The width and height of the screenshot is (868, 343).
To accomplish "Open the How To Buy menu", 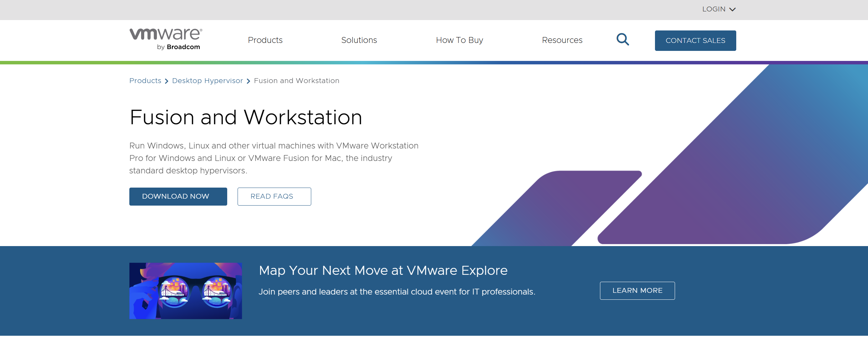I will (x=459, y=40).
